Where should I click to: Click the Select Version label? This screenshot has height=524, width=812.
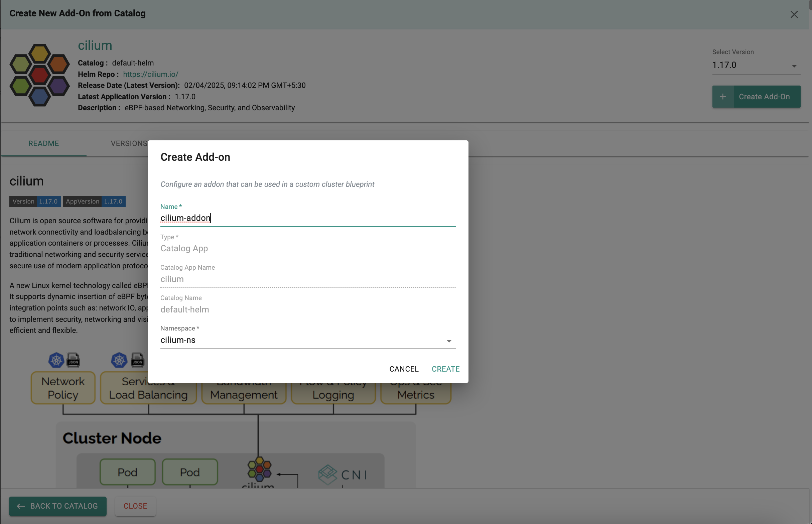pos(733,52)
